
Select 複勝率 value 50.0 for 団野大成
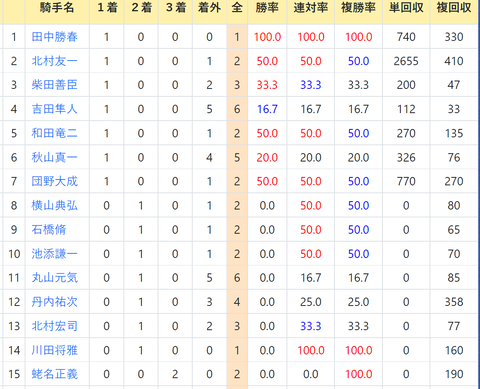coord(358,181)
